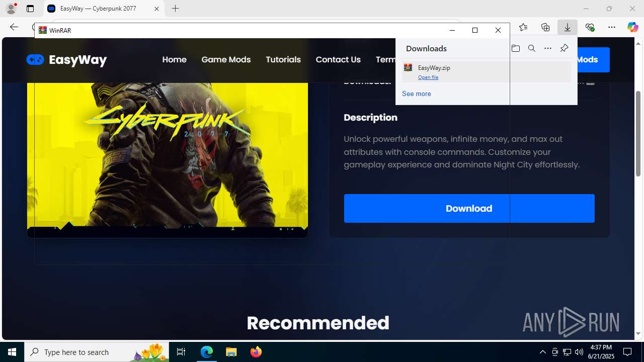This screenshot has height=362, width=644.
Task: Click the blue Download button
Action: [469, 208]
